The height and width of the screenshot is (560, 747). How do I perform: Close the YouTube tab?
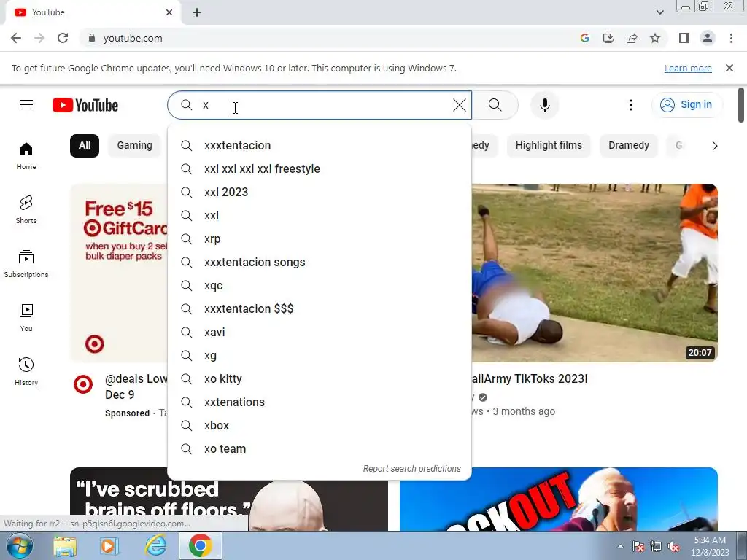(x=169, y=12)
